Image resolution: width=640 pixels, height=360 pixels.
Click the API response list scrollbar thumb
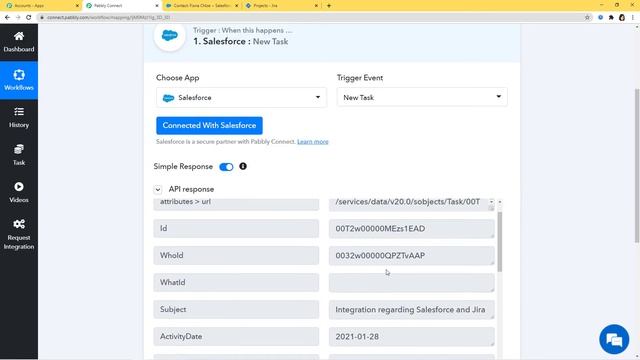500,242
